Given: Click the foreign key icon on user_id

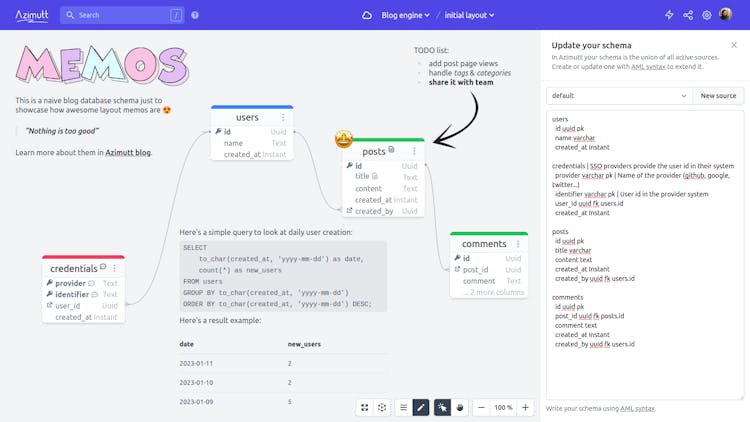Looking at the screenshot, I should tap(49, 305).
